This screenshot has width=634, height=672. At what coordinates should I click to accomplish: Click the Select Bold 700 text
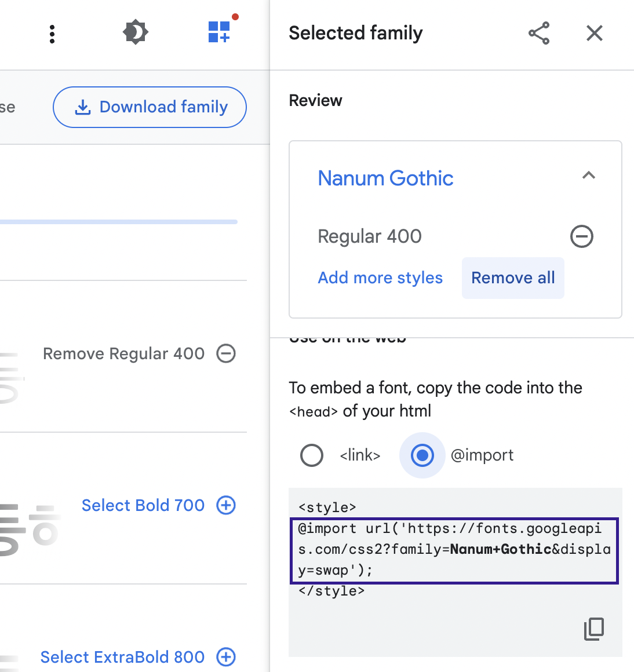coord(143,505)
